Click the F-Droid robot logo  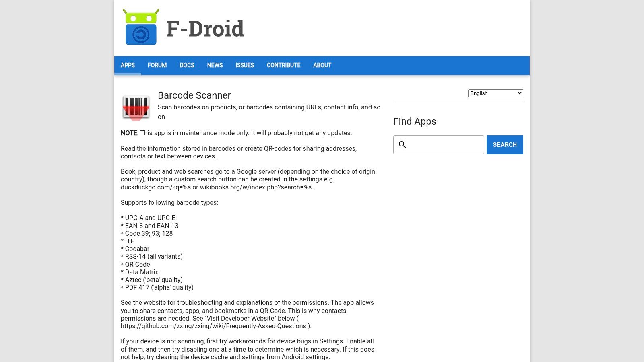point(142,27)
